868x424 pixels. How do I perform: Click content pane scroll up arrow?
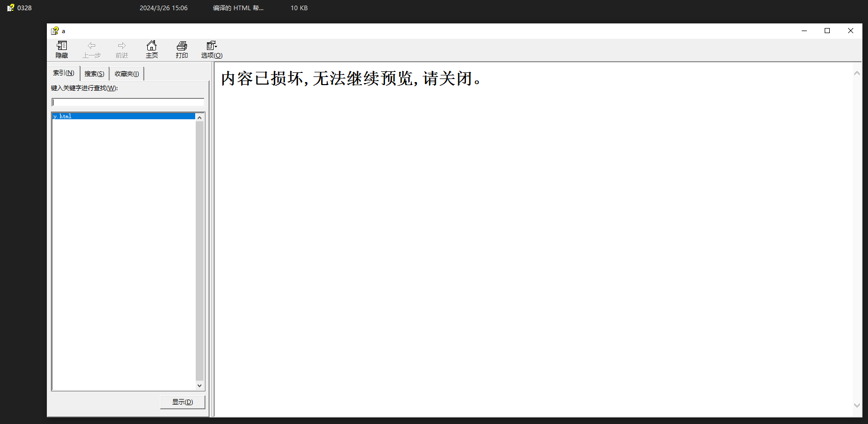857,73
